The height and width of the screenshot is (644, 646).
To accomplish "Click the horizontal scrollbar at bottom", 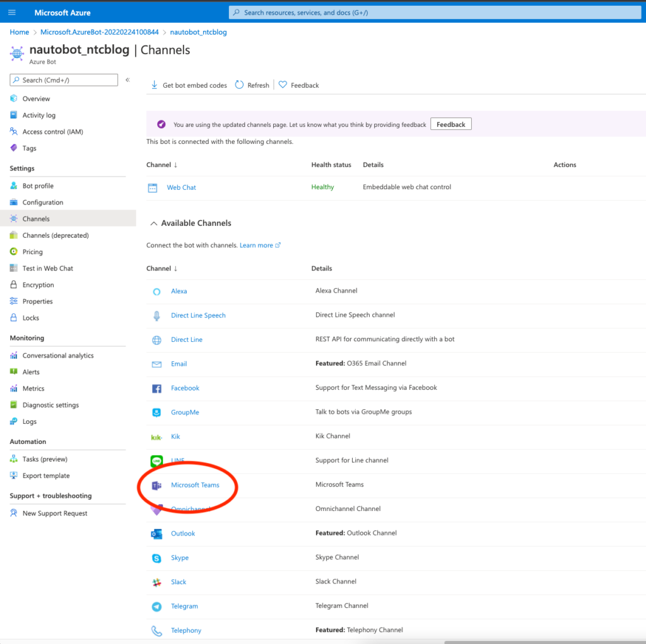I will pyautogui.click(x=545, y=642).
